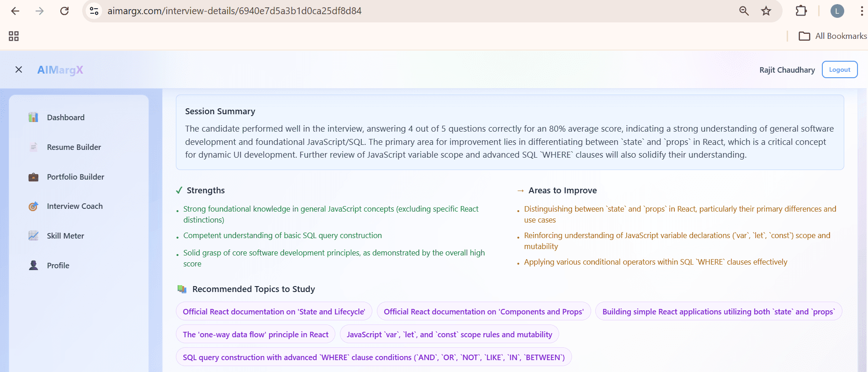Open the browser extensions puzzle icon
This screenshot has height=372, width=868.
[x=801, y=11]
